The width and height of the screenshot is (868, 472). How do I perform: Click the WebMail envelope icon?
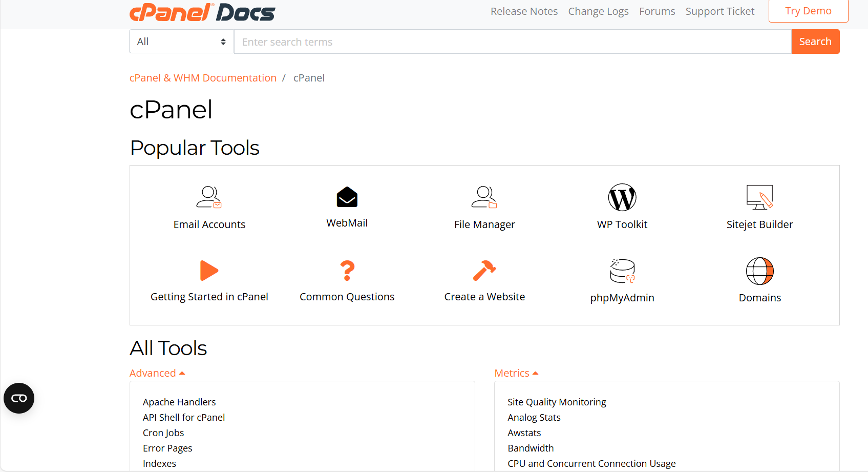coord(347,197)
